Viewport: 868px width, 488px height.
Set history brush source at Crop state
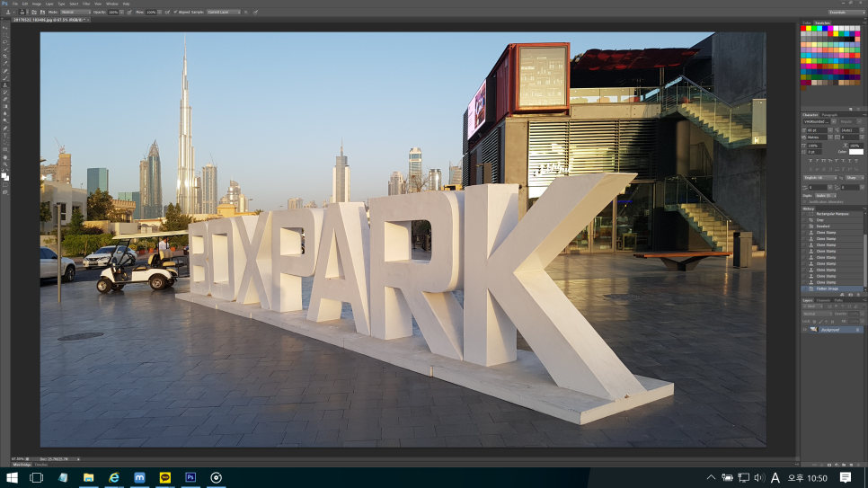804,220
